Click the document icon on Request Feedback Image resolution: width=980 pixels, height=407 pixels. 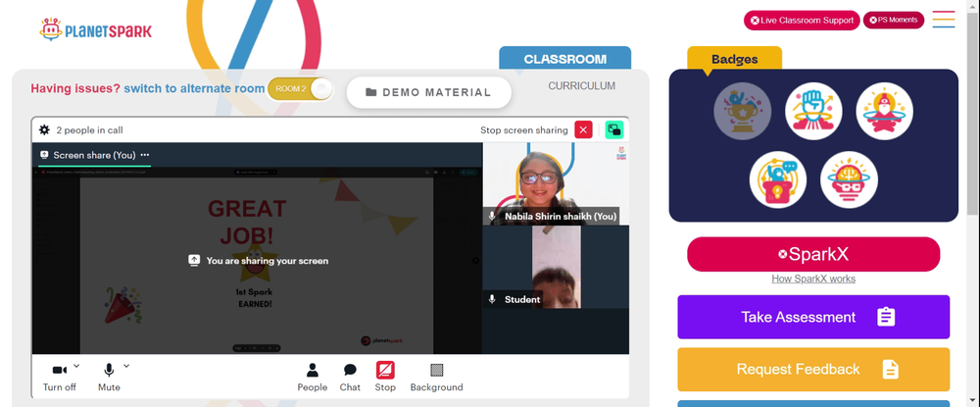891,370
